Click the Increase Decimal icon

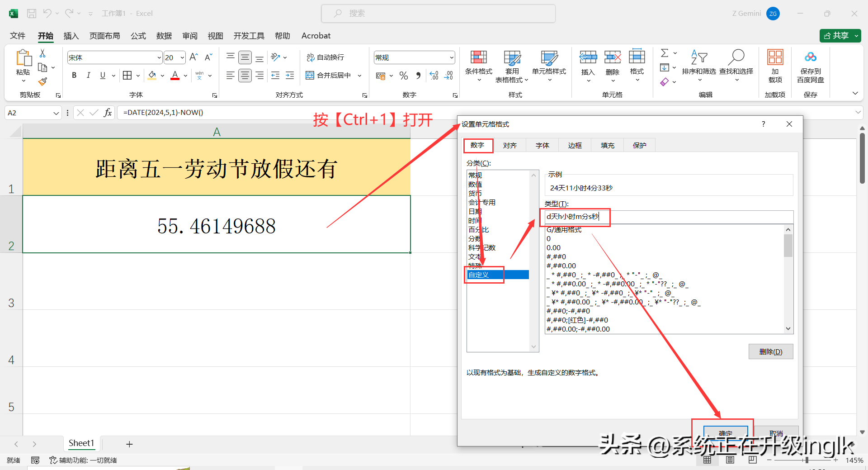click(434, 76)
